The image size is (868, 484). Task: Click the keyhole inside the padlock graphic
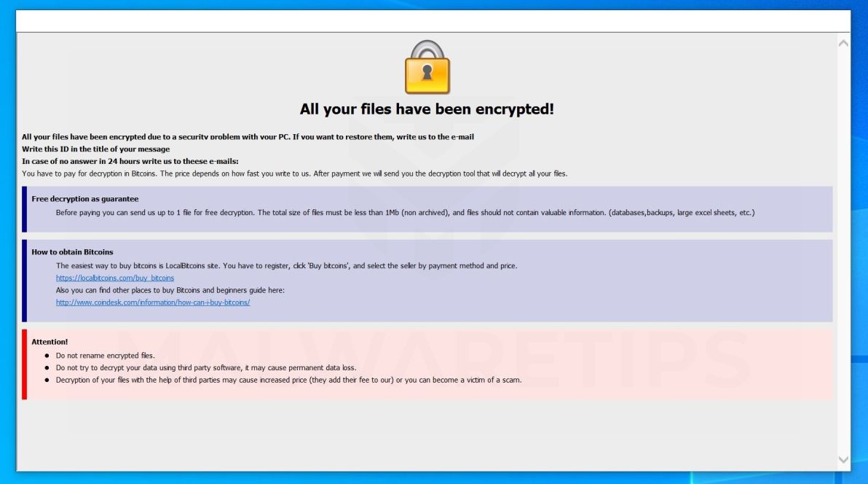pyautogui.click(x=426, y=71)
